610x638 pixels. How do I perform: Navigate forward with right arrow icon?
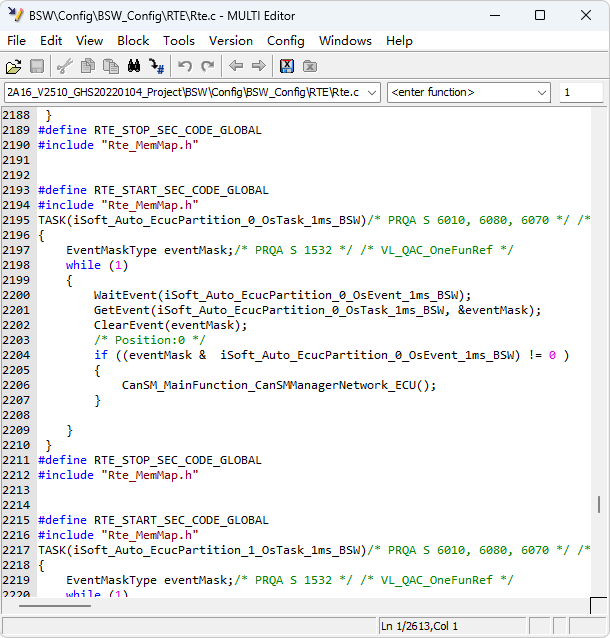259,66
